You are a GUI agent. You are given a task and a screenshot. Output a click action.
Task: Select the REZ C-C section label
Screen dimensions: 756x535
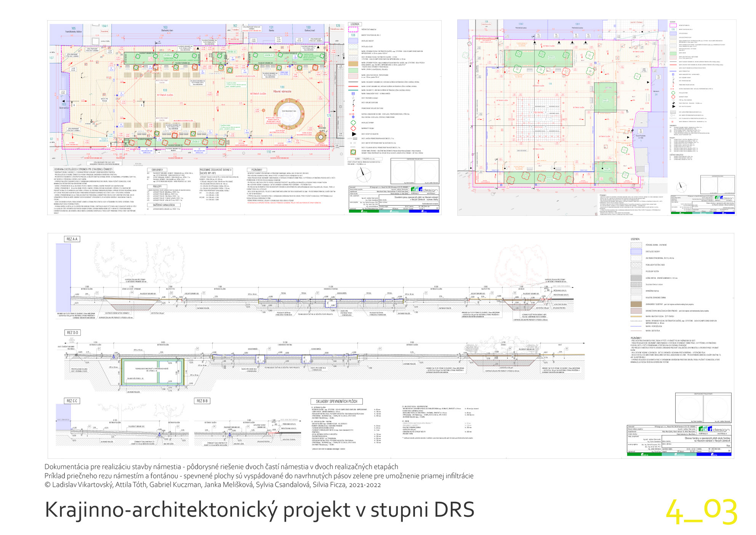click(x=72, y=401)
